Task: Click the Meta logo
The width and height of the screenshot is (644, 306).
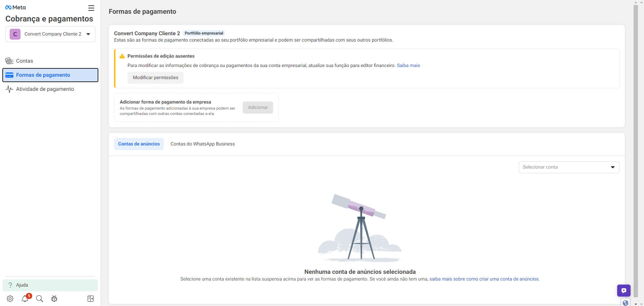Action: (x=15, y=7)
